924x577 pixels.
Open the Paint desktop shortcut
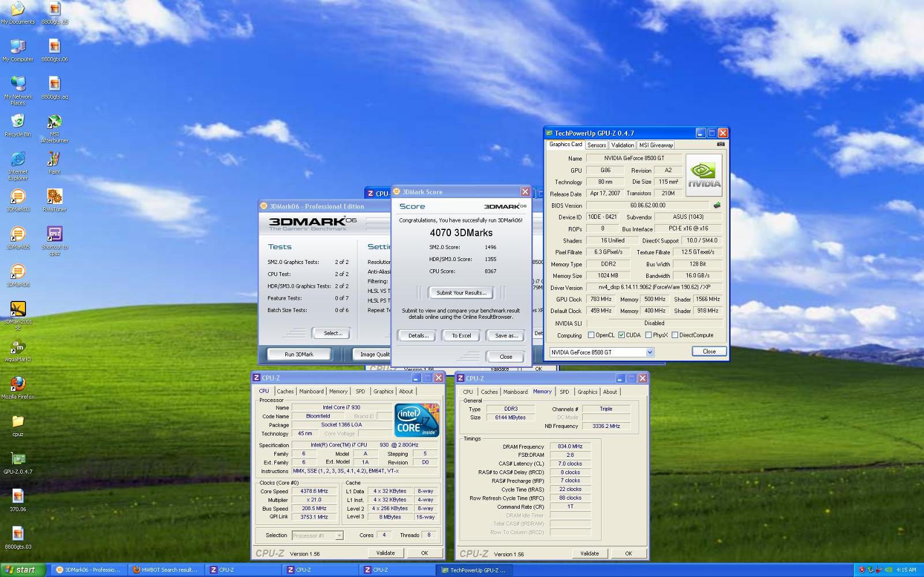point(54,163)
